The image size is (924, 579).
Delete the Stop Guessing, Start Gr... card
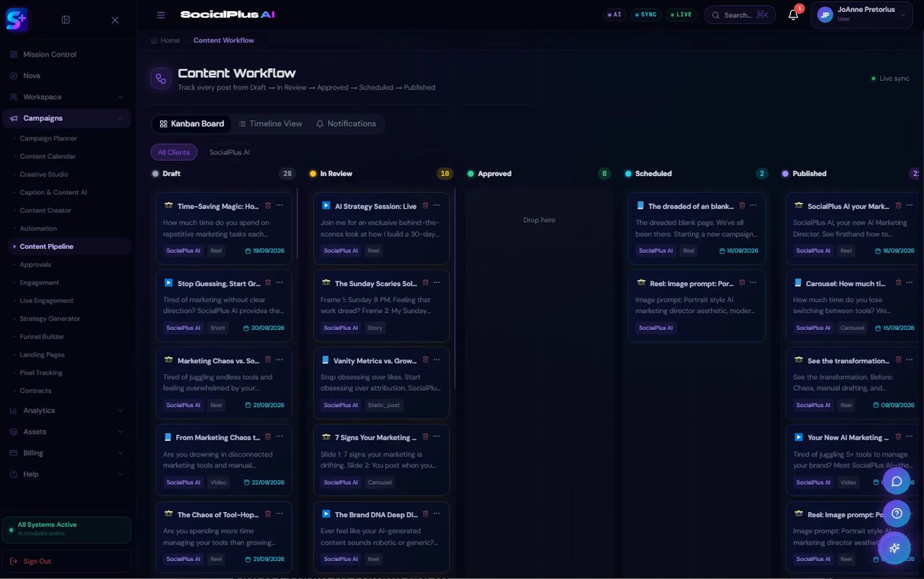click(x=268, y=283)
